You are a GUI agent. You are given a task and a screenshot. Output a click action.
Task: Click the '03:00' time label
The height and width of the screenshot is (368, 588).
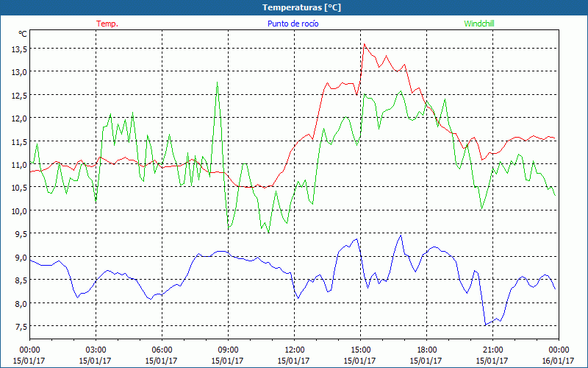coord(96,350)
